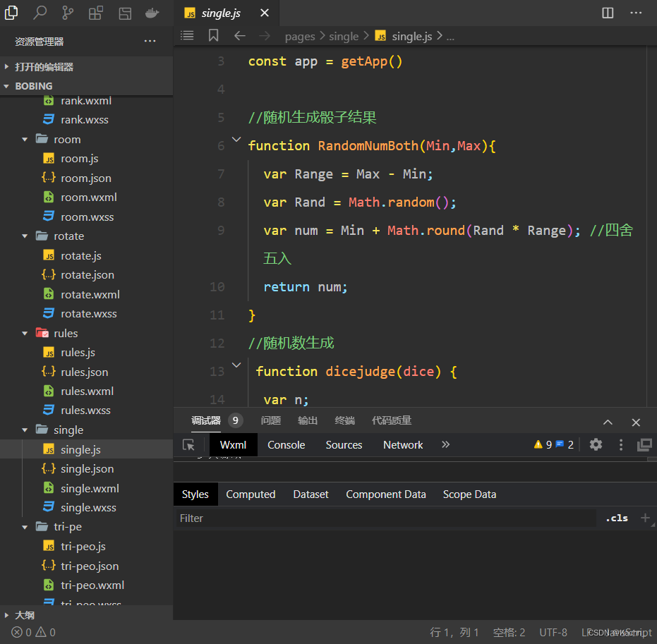Switch to the Computed tab

coord(251,494)
